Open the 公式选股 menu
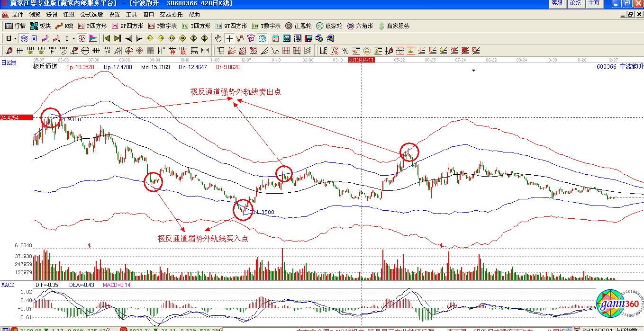 (x=91, y=15)
